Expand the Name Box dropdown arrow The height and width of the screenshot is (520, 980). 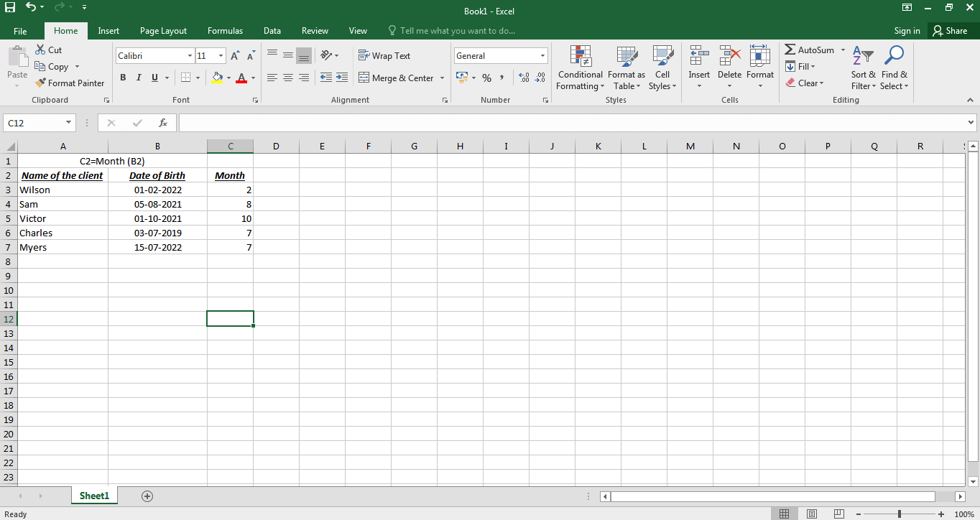coord(69,123)
